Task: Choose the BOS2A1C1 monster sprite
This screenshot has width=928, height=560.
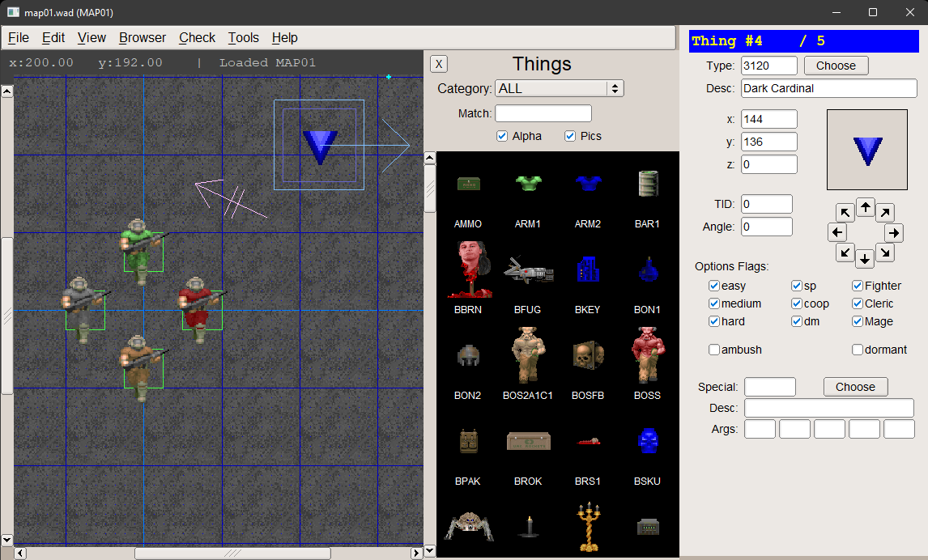Action: tap(528, 354)
